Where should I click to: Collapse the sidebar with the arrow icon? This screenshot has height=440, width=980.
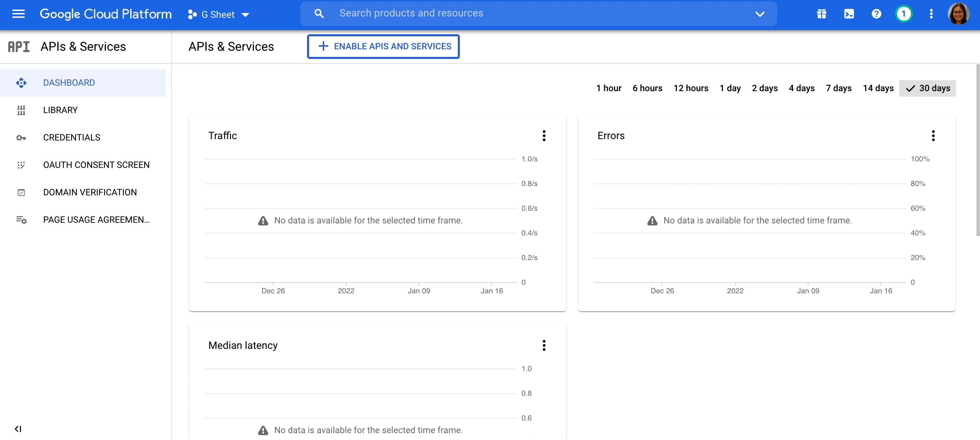point(18,429)
